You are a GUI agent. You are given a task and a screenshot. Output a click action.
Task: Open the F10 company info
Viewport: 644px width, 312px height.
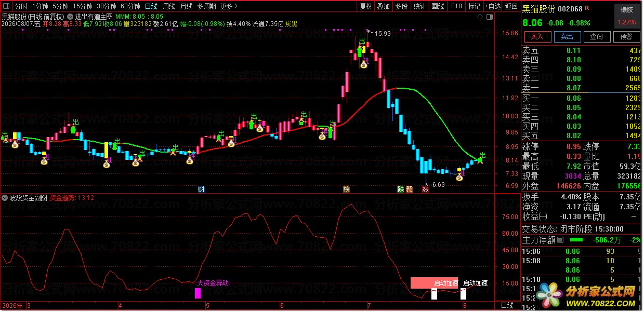coord(456,6)
